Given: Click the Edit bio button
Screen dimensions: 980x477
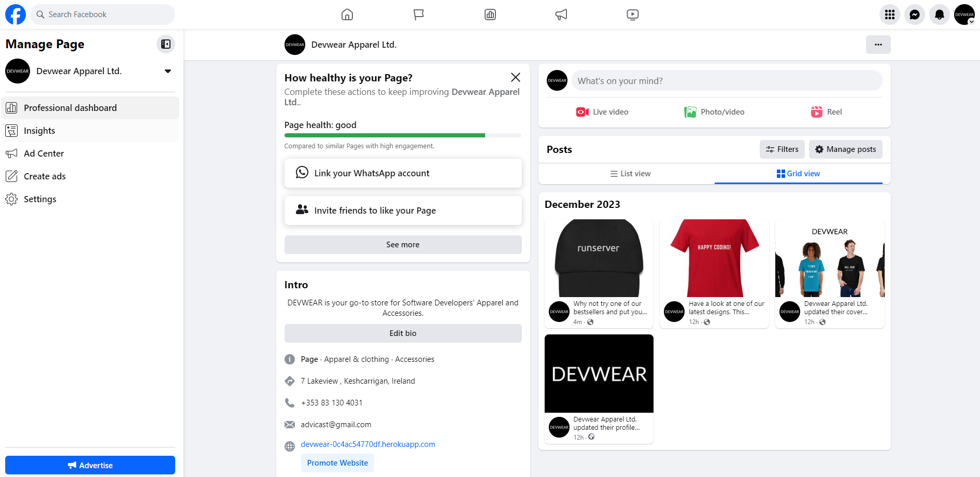Looking at the screenshot, I should point(403,333).
